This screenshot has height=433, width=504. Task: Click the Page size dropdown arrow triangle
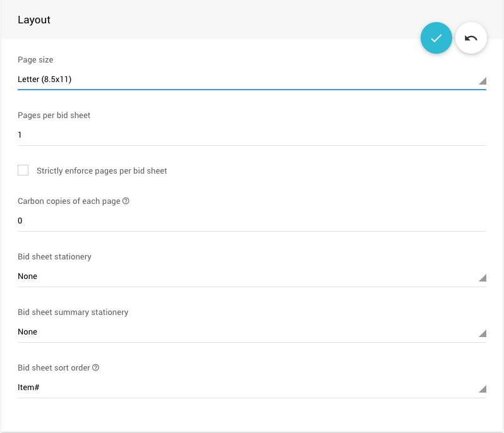tap(482, 81)
